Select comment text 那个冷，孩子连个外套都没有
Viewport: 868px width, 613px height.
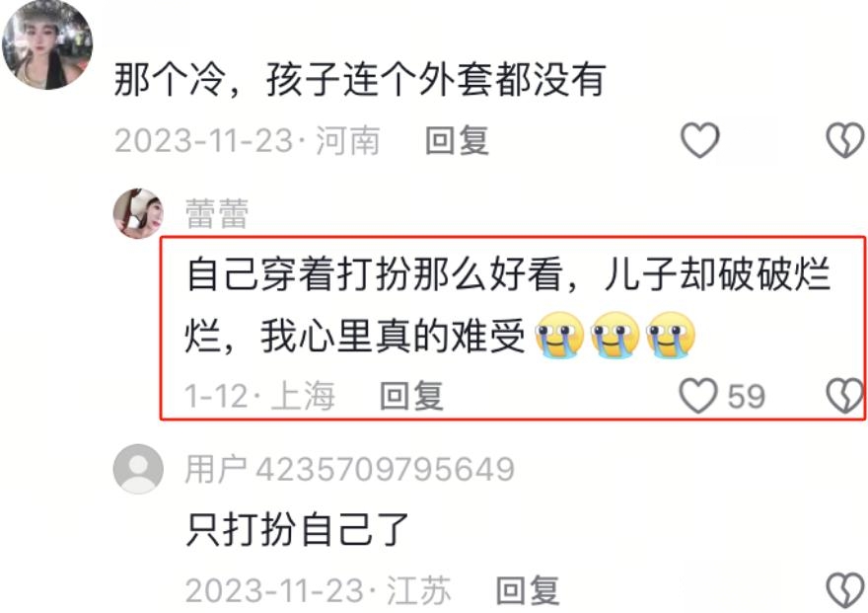click(x=360, y=80)
